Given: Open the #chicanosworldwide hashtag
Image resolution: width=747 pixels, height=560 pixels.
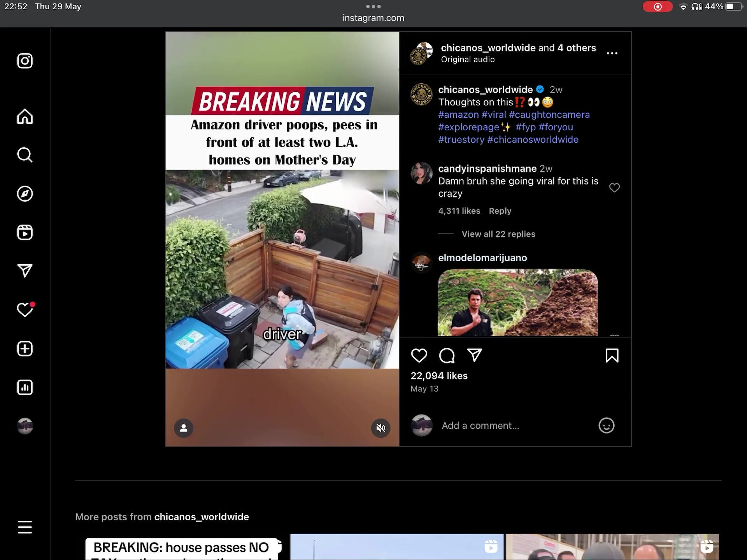Looking at the screenshot, I should (533, 139).
